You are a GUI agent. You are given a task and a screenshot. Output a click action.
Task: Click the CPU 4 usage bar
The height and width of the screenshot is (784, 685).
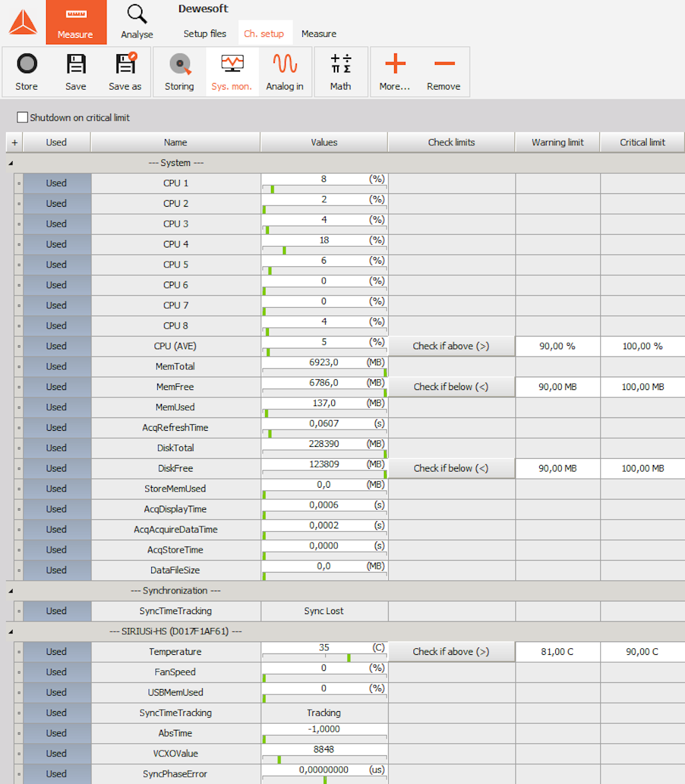click(324, 250)
